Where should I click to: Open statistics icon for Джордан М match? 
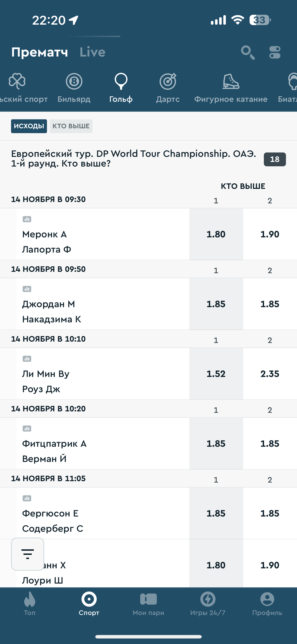[x=27, y=289]
